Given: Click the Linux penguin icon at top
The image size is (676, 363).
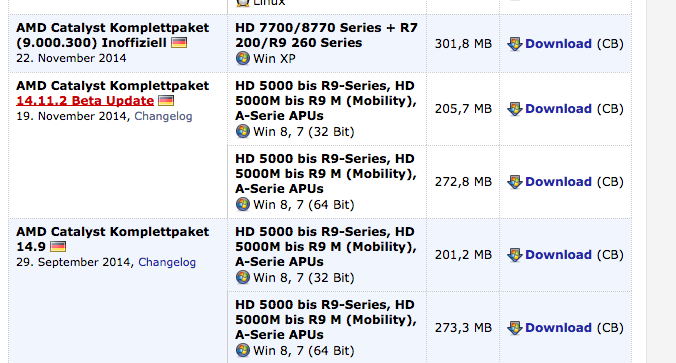Looking at the screenshot, I should coord(243,3).
